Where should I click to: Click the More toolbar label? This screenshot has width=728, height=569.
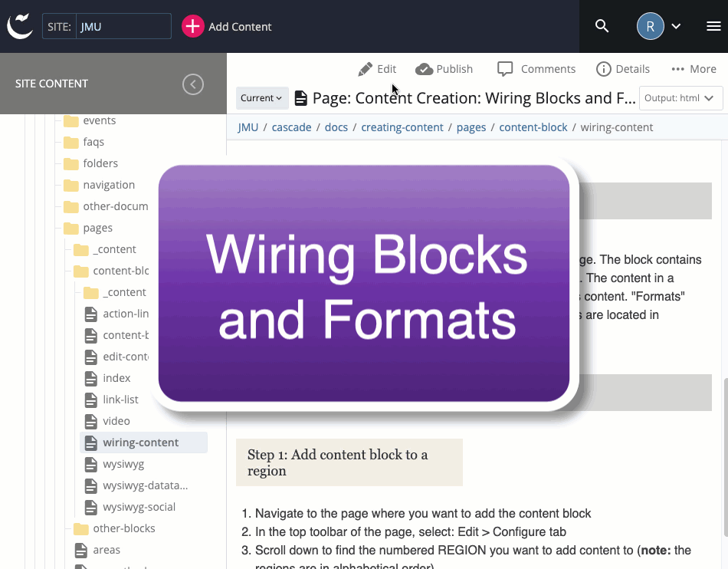pyautogui.click(x=703, y=69)
